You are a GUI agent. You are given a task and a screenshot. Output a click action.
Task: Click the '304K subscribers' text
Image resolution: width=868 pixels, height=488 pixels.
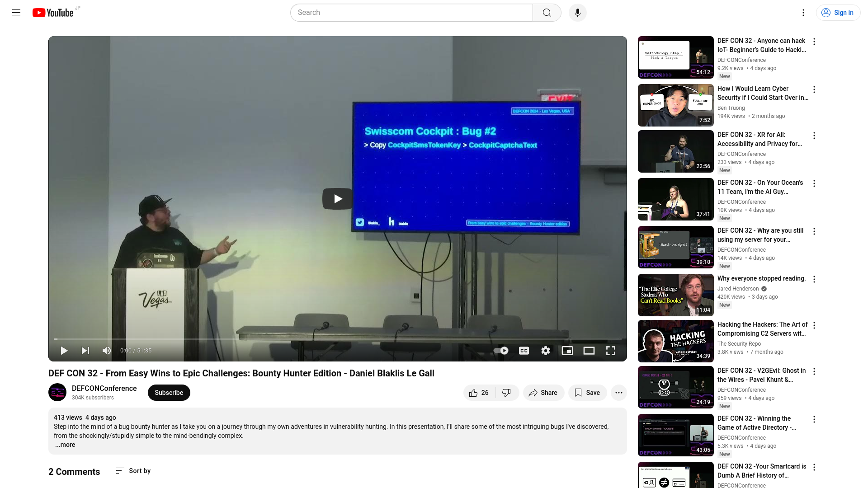point(93,398)
